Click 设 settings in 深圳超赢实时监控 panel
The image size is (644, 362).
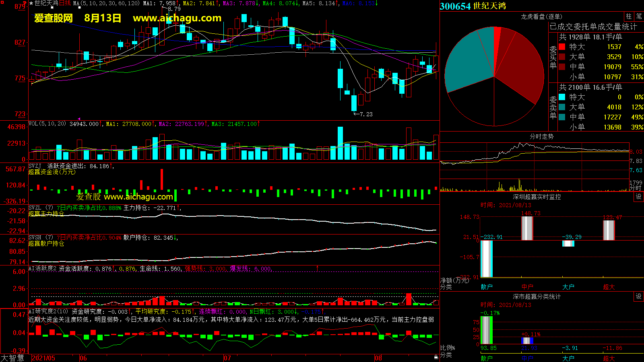(638, 197)
